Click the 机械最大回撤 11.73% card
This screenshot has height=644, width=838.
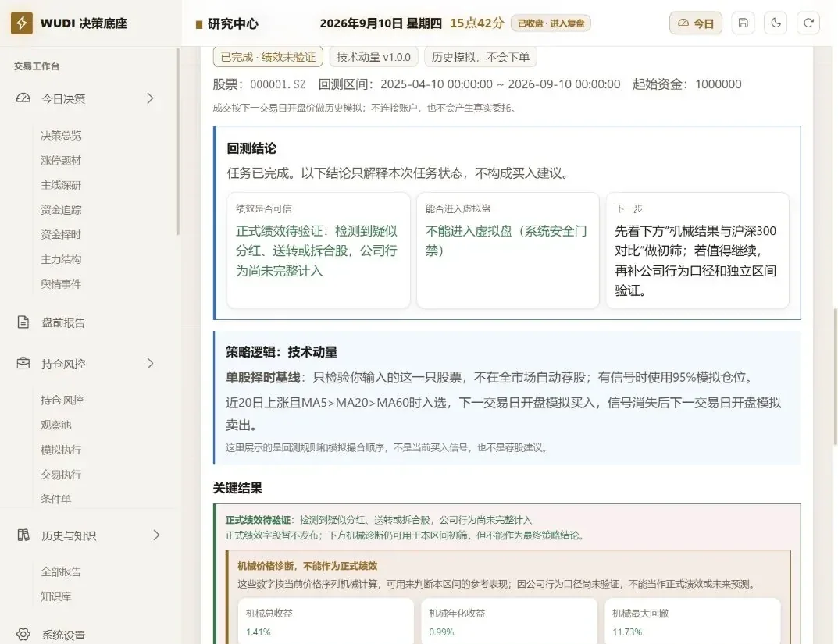tap(693, 621)
